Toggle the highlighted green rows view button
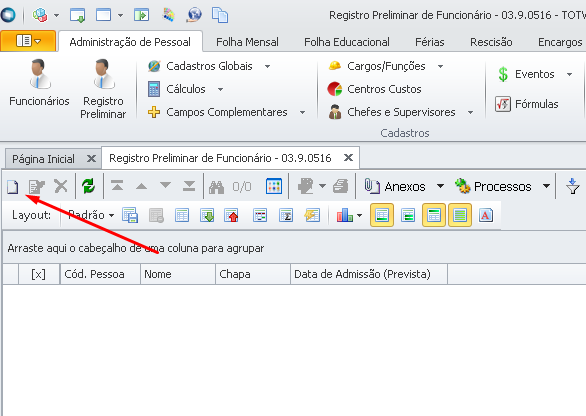The width and height of the screenshot is (586, 416). point(460,215)
